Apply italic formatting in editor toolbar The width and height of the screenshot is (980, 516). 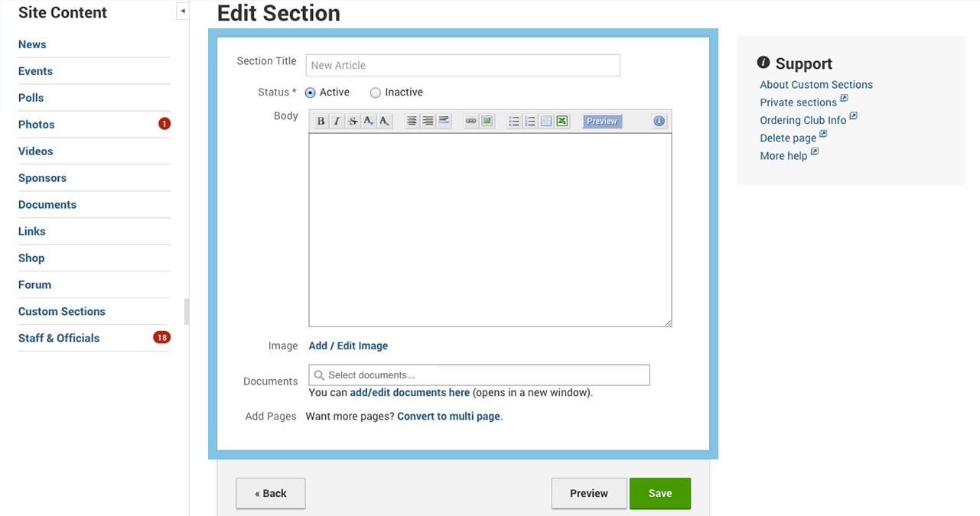point(337,122)
